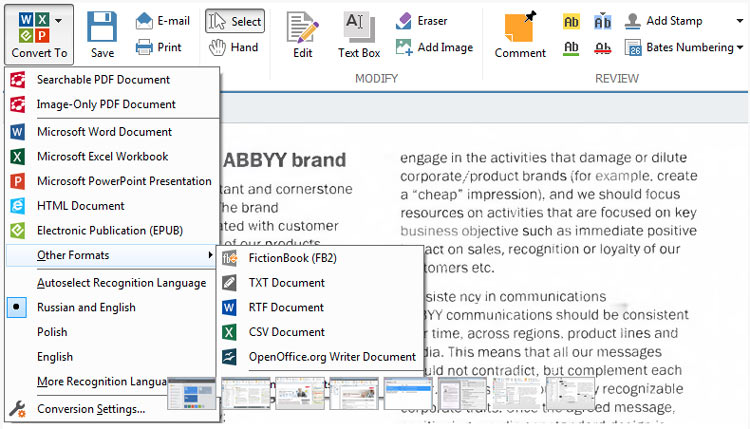The height and width of the screenshot is (429, 750).
Task: Convert to Microsoft PowerPoint Presentation
Action: (x=113, y=181)
